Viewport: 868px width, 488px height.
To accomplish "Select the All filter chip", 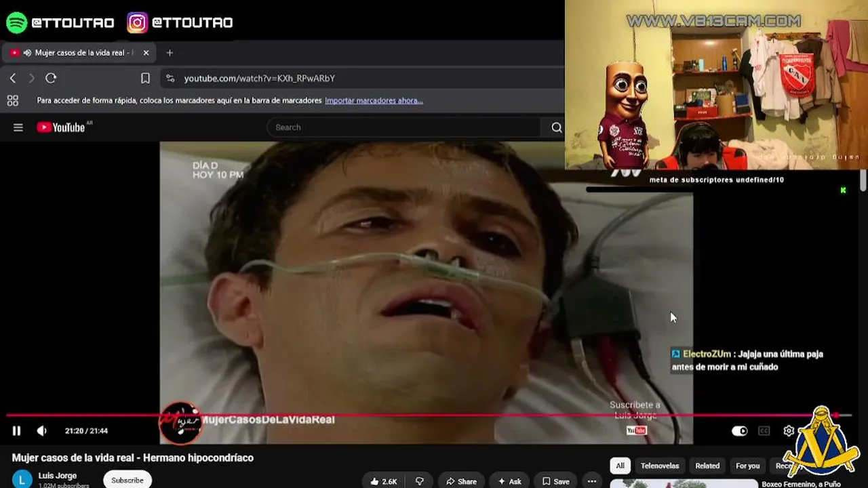I will pyautogui.click(x=620, y=466).
